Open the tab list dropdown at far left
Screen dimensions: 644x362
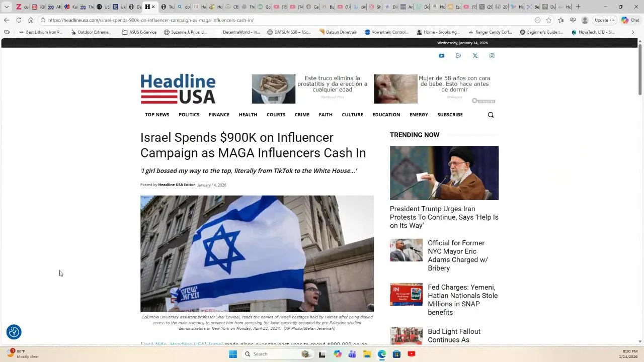[x=7, y=7]
